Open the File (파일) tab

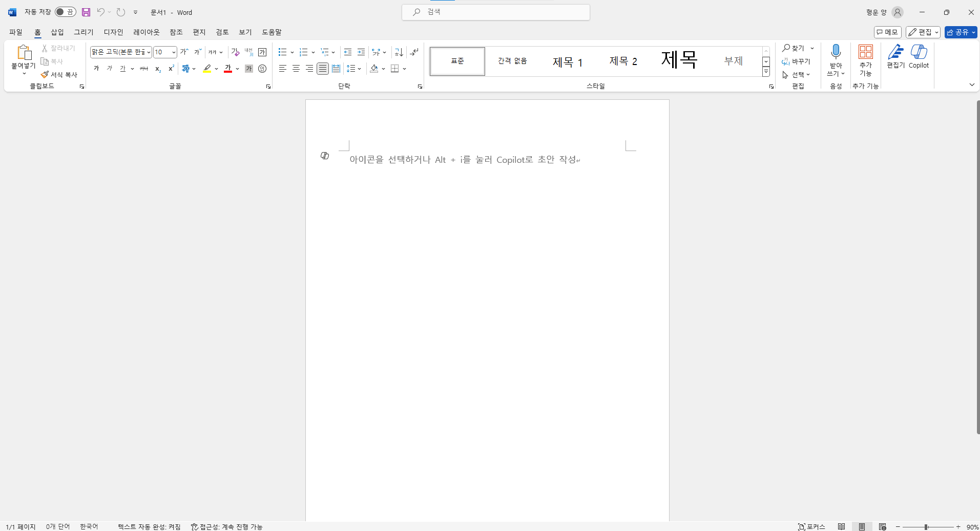[x=16, y=32]
